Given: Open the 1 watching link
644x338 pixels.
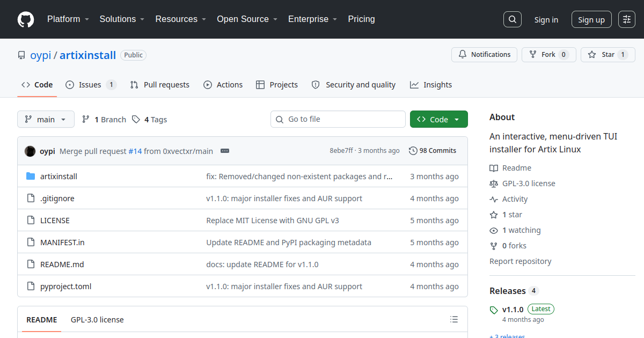Looking at the screenshot, I should [x=515, y=230].
